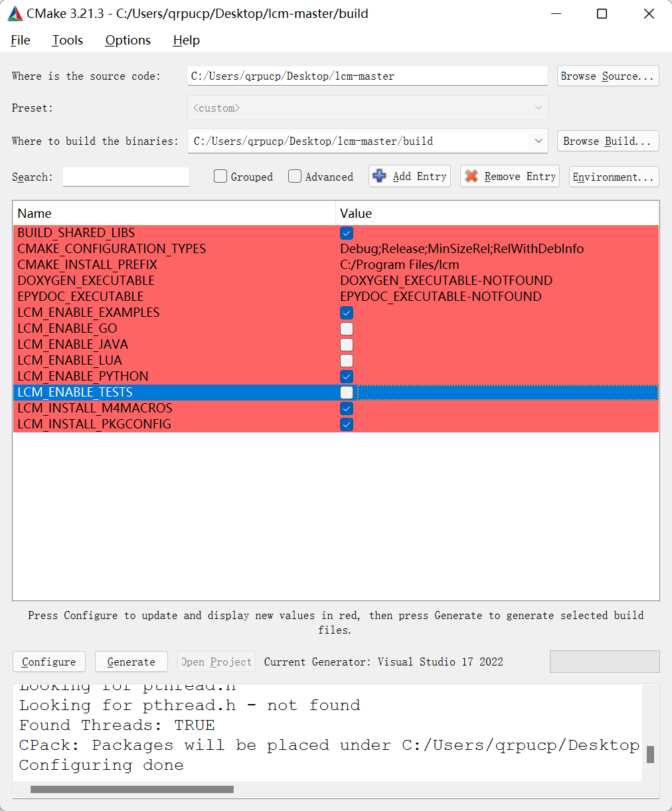Click Browse Build button
This screenshot has width=672, height=811.
click(608, 141)
